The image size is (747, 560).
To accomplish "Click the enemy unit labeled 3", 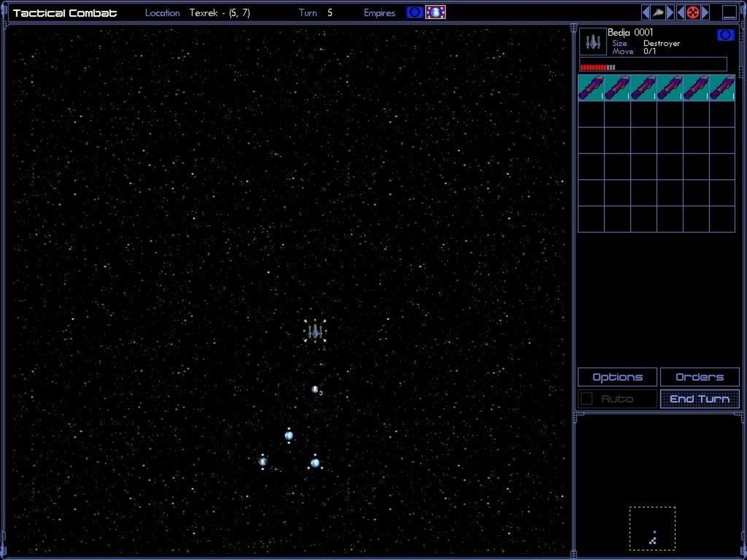I will click(315, 389).
